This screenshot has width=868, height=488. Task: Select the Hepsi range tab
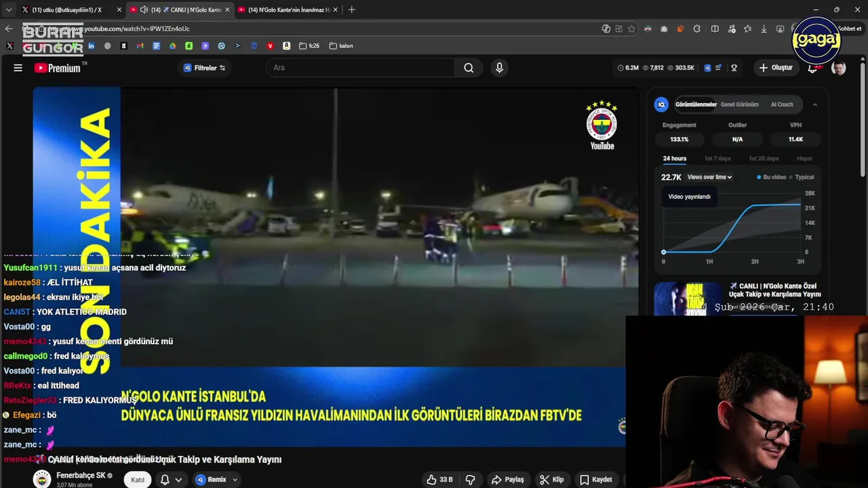(804, 159)
